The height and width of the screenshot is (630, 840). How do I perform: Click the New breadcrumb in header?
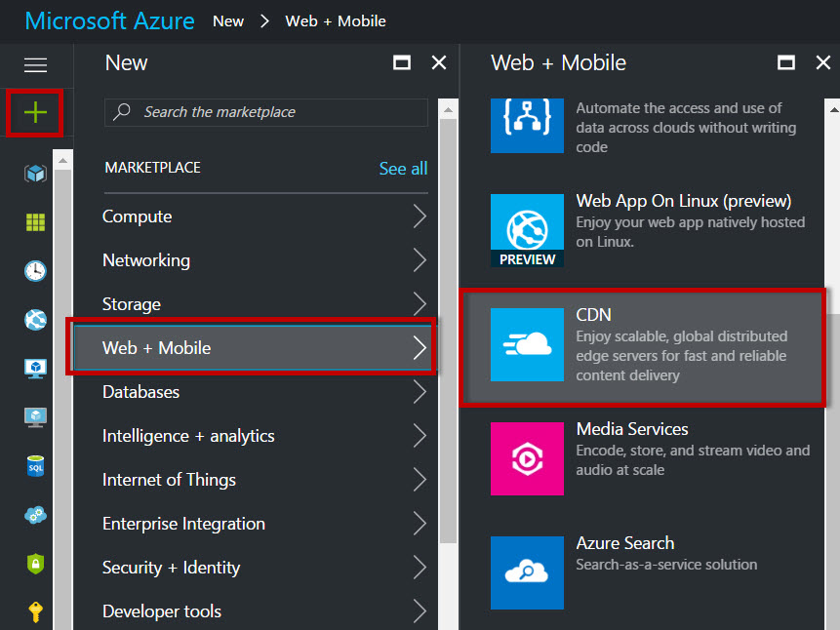pyautogui.click(x=228, y=21)
